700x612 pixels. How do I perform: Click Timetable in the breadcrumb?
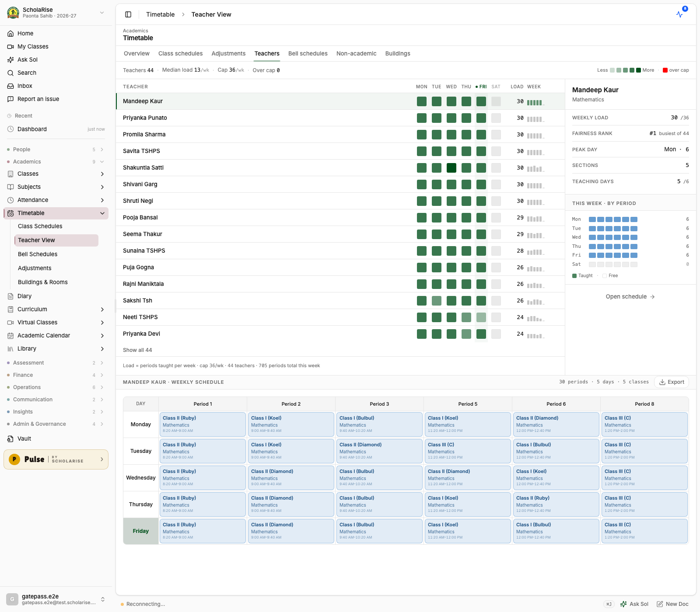[x=160, y=14]
